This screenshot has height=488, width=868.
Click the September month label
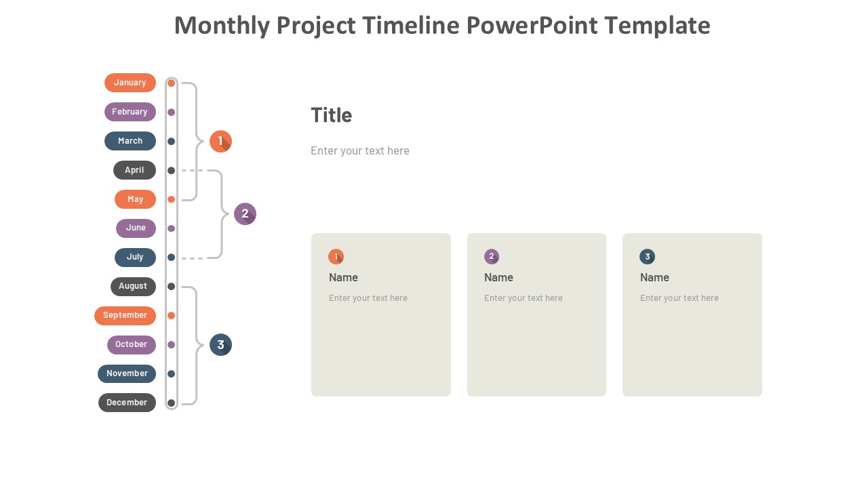[125, 316]
